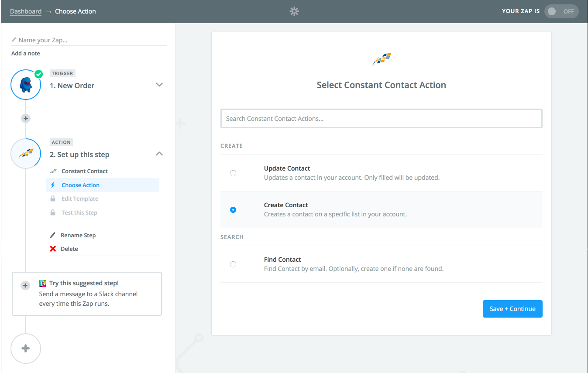Click the 1. New Order step title
The width and height of the screenshot is (588, 373).
[x=72, y=86]
